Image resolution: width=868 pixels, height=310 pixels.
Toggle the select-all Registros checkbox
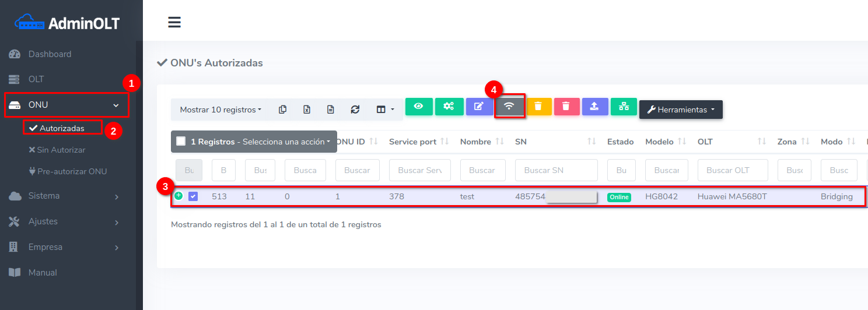[x=181, y=141]
